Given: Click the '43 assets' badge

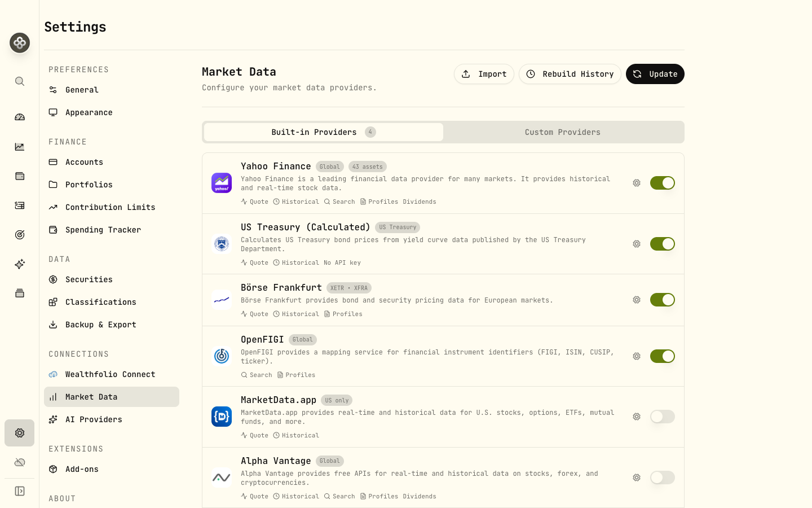Looking at the screenshot, I should click(x=368, y=167).
